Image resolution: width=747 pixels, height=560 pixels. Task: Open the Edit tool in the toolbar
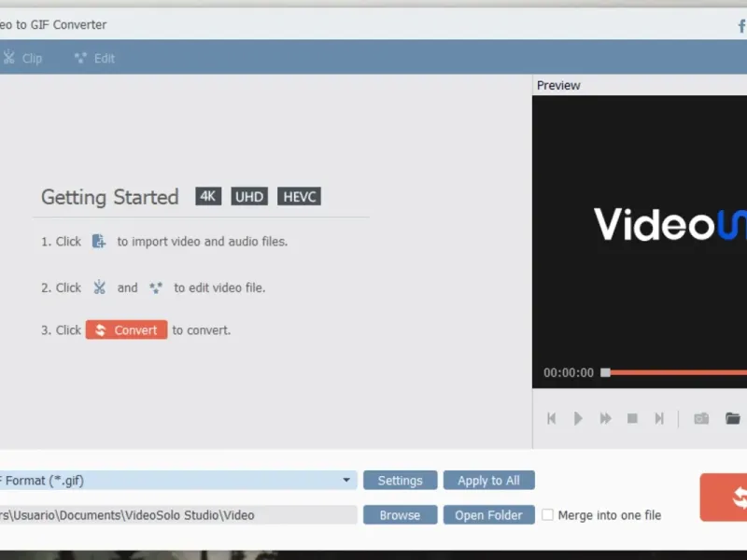(94, 58)
